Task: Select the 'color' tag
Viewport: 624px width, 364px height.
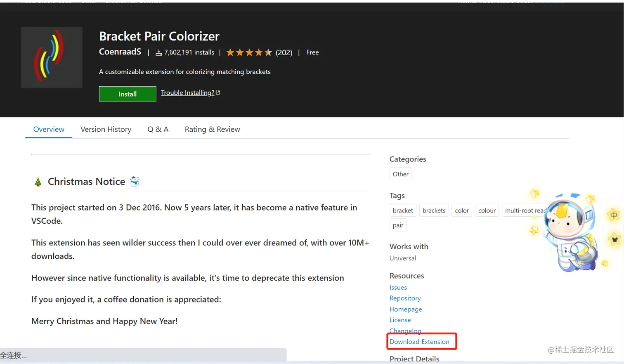Action: coord(462,210)
